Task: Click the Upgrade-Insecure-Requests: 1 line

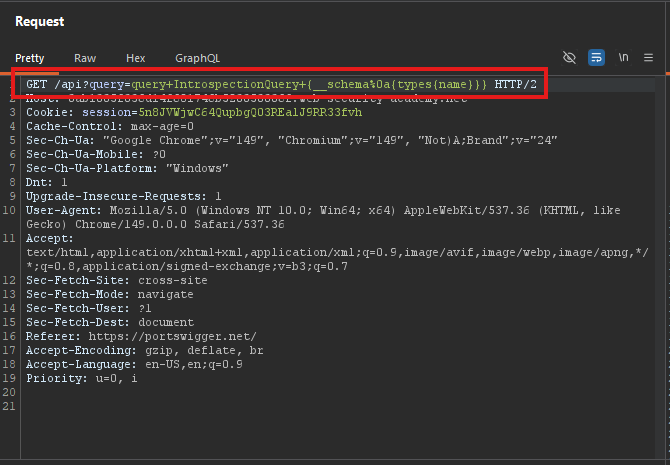Action: 123,196
